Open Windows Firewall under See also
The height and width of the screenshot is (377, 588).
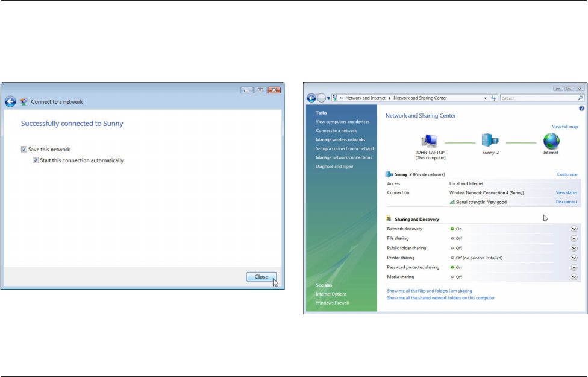(332, 303)
